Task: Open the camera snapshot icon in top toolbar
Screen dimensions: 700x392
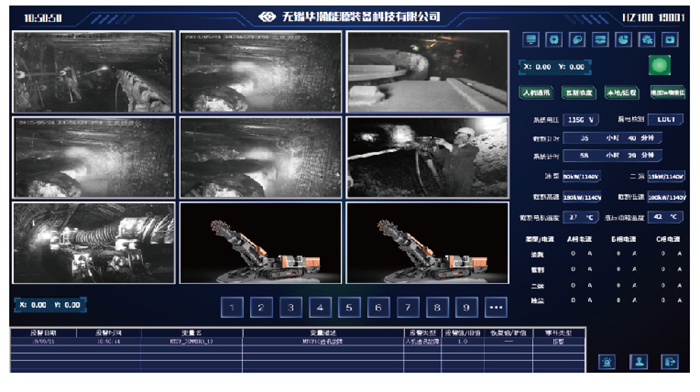Action: point(670,40)
